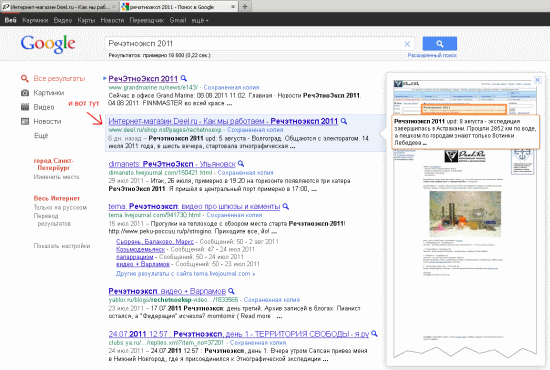
Task: Open the Козьмодемьянск sublink
Action: click(x=140, y=249)
